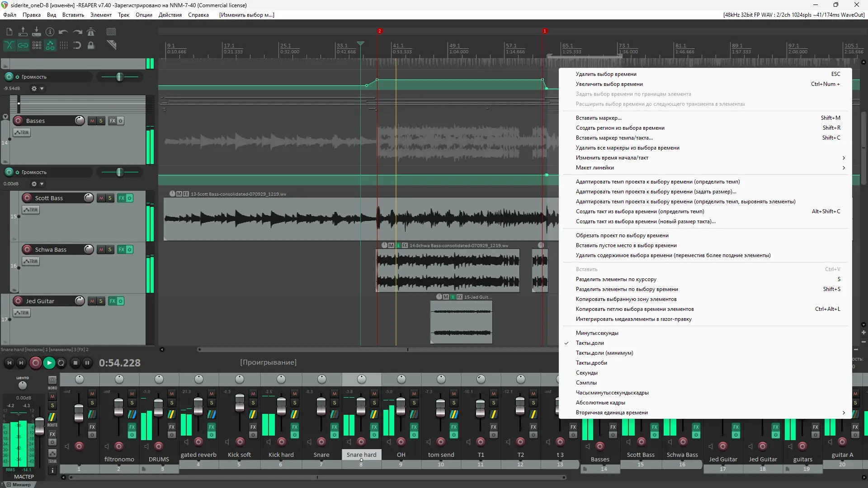Screen dimensions: 868x488
Task: Solo the Schwa Bass track
Action: coord(110,249)
